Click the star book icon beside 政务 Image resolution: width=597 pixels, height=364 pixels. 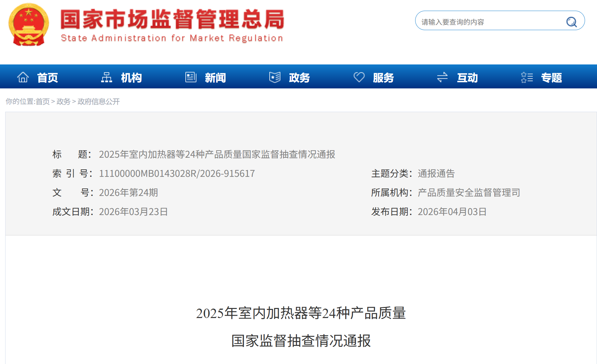[x=275, y=77]
